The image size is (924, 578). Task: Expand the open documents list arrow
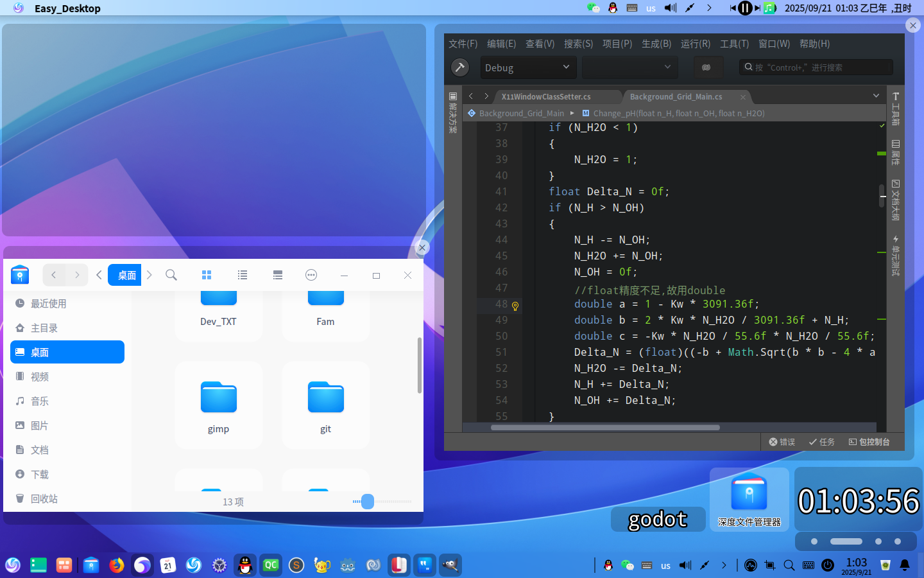coord(876,96)
